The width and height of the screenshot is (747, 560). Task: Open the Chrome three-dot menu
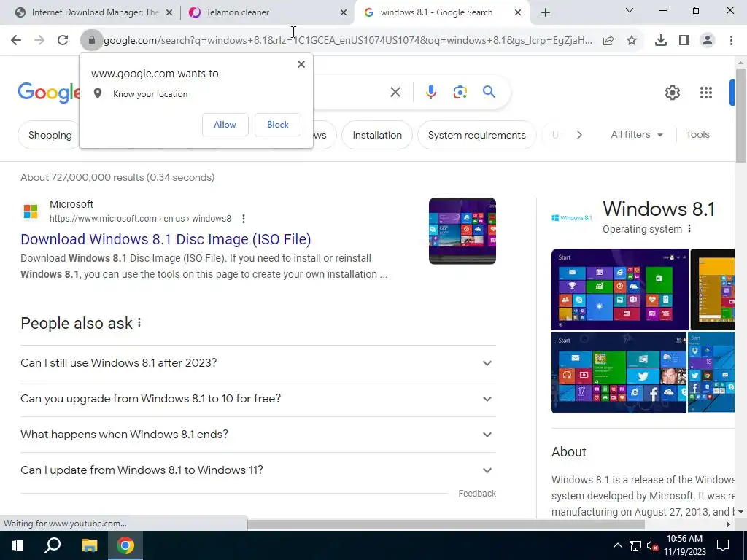click(731, 41)
